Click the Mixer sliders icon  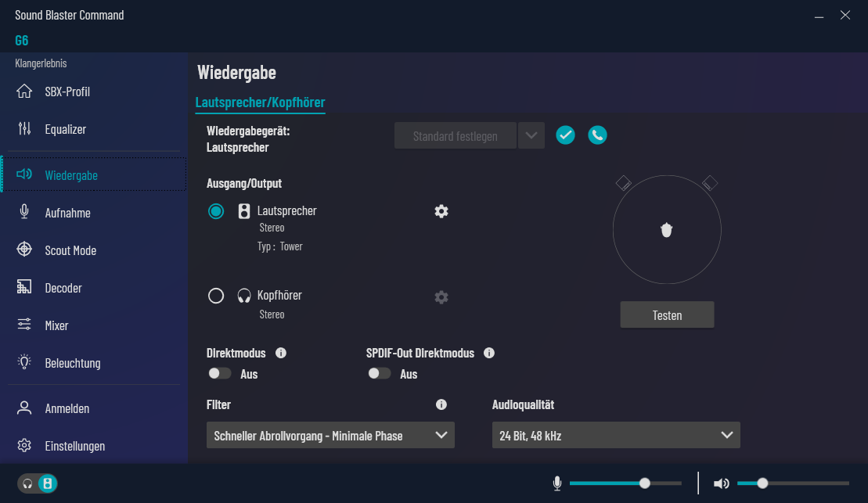24,325
